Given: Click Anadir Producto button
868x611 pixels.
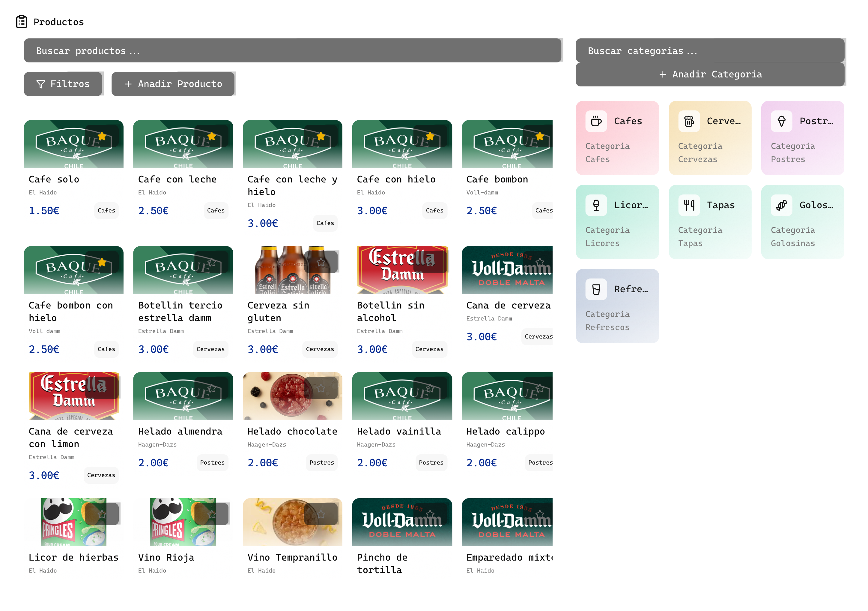Looking at the screenshot, I should coord(173,84).
